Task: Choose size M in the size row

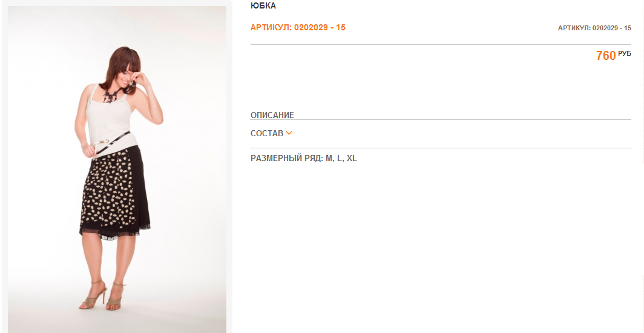Action: coord(329,158)
